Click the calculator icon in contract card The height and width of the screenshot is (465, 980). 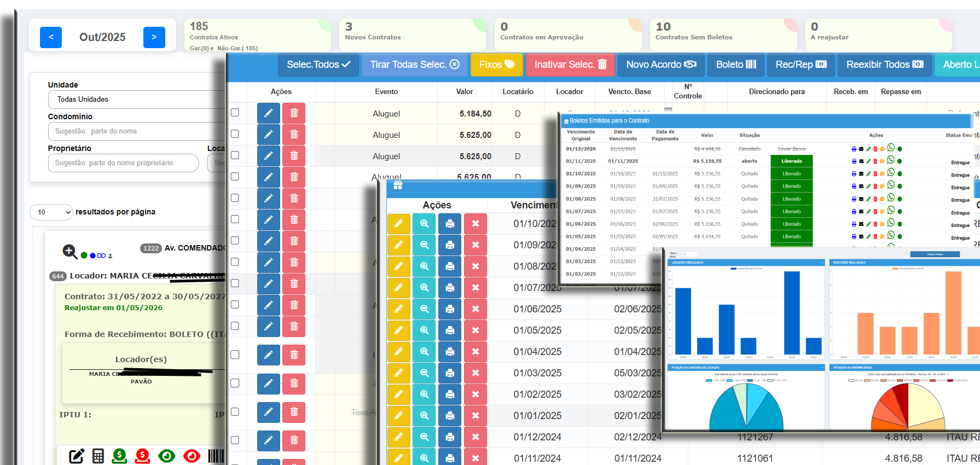[x=98, y=456]
